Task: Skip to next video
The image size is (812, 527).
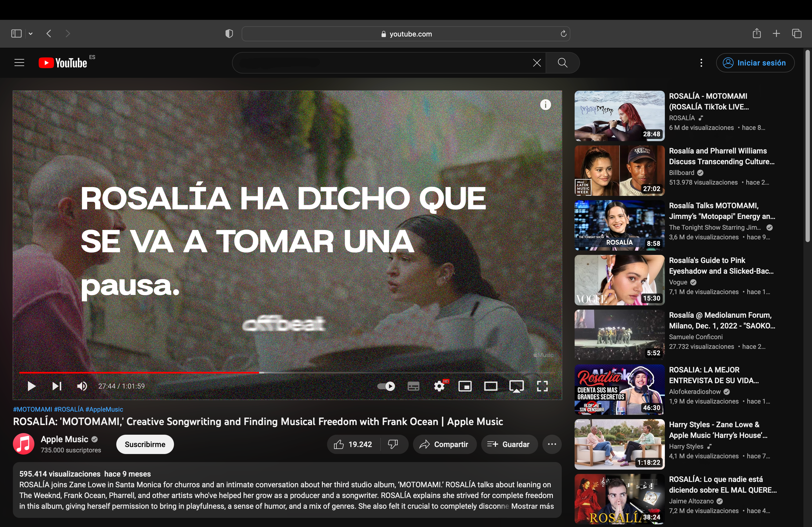Action: [x=57, y=386]
